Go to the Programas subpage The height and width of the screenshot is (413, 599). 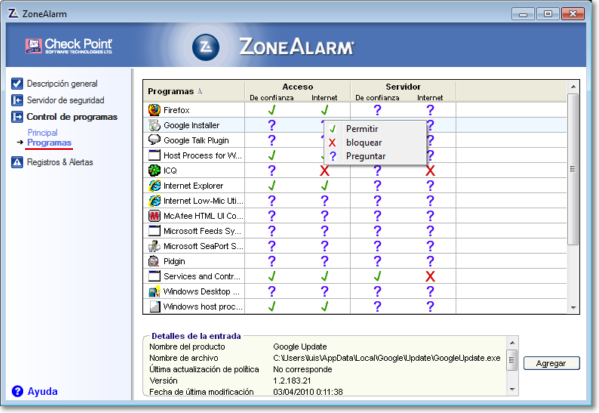click(x=49, y=143)
